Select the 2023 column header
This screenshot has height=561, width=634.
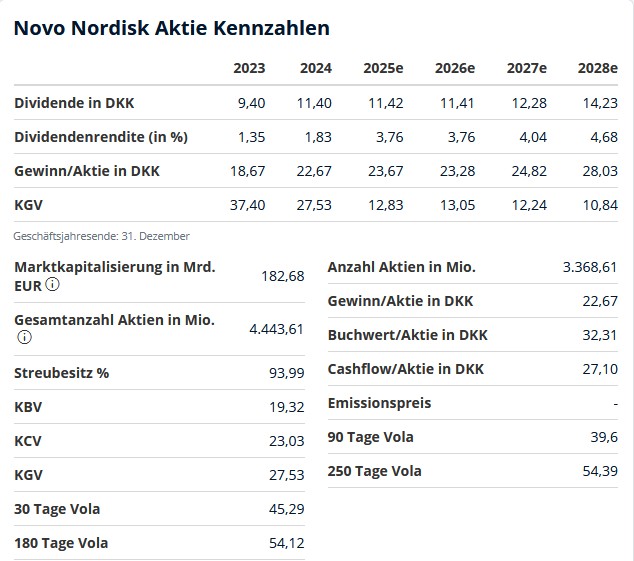(x=249, y=68)
